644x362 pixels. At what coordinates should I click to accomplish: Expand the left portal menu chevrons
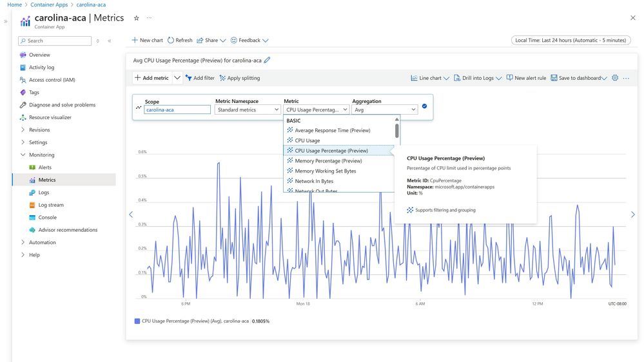pyautogui.click(x=5, y=21)
